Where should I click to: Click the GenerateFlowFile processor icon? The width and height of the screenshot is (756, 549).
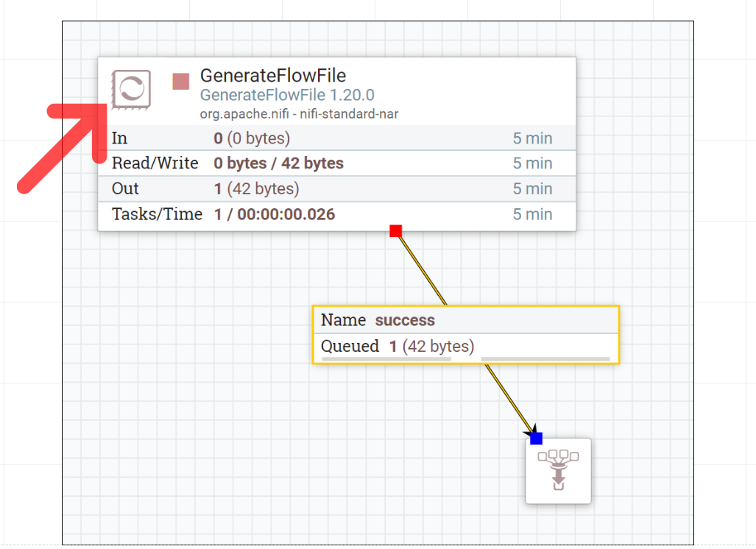[131, 89]
